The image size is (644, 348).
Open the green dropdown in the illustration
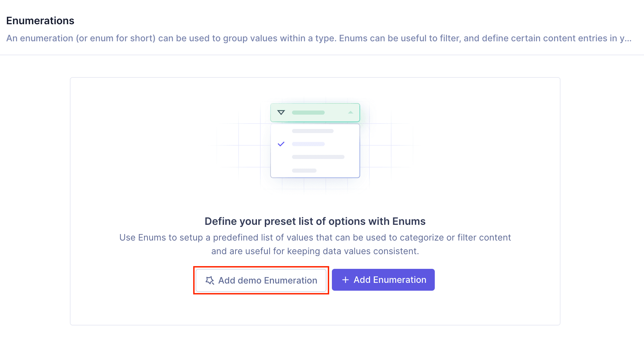[315, 112]
